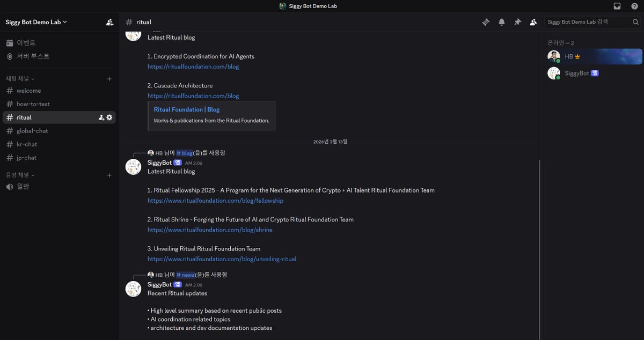This screenshot has height=340, width=644.
Task: Select the ritual channel in sidebar
Action: click(x=59, y=117)
